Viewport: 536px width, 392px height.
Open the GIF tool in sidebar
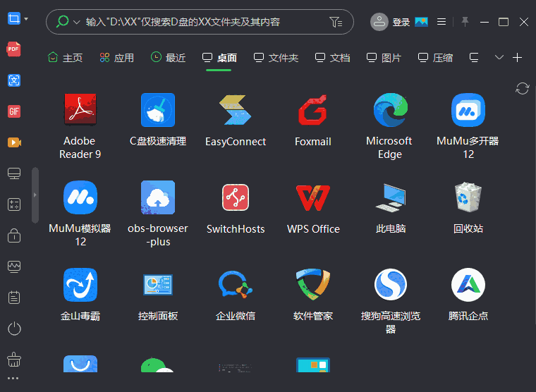point(13,111)
